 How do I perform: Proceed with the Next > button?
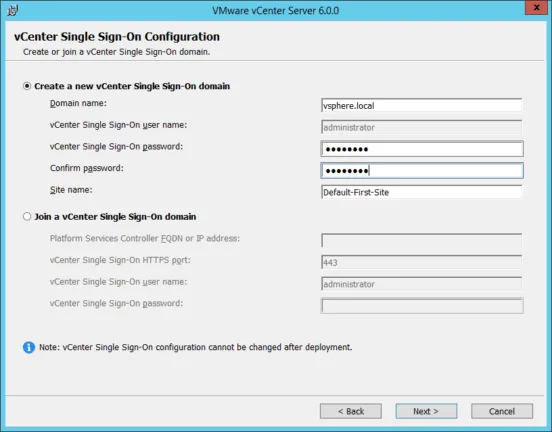click(x=426, y=411)
